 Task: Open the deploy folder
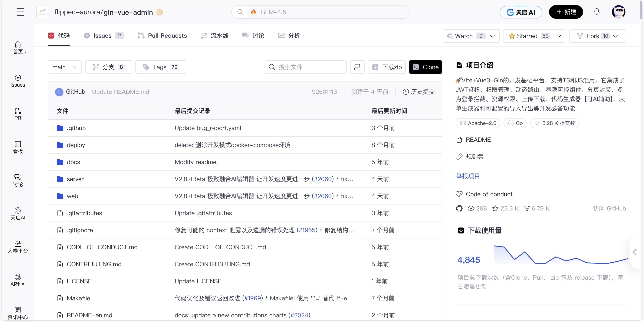click(x=76, y=145)
